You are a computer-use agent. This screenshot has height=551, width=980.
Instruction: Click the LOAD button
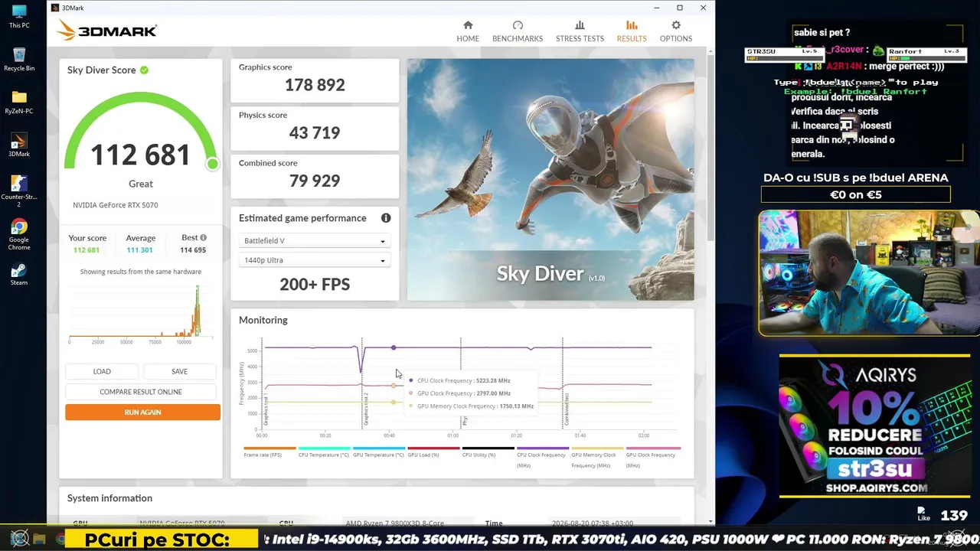click(x=102, y=371)
